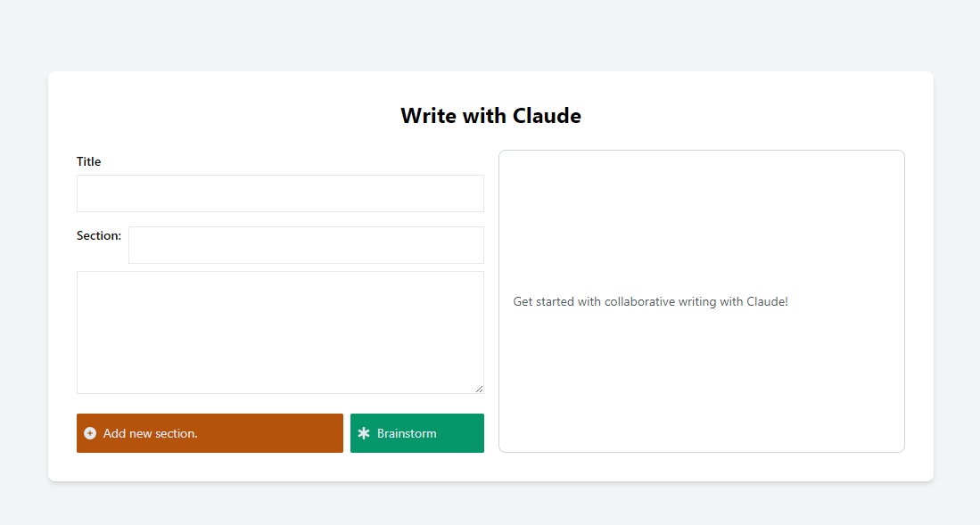980x525 pixels.
Task: Click the gray page background above the card
Action: [x=490, y=36]
